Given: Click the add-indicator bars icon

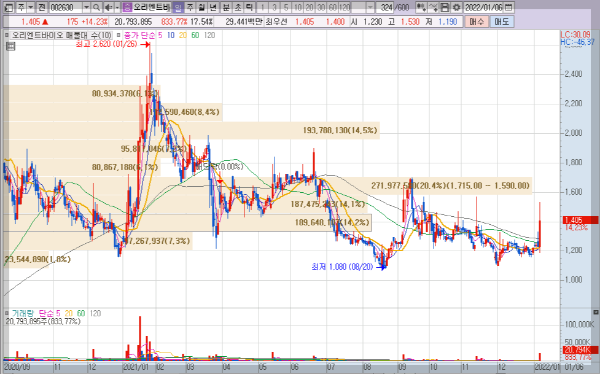Looking at the screenshot, I should point(421,7).
